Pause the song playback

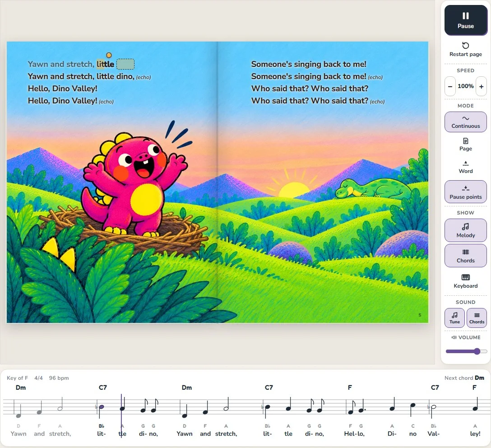(465, 20)
